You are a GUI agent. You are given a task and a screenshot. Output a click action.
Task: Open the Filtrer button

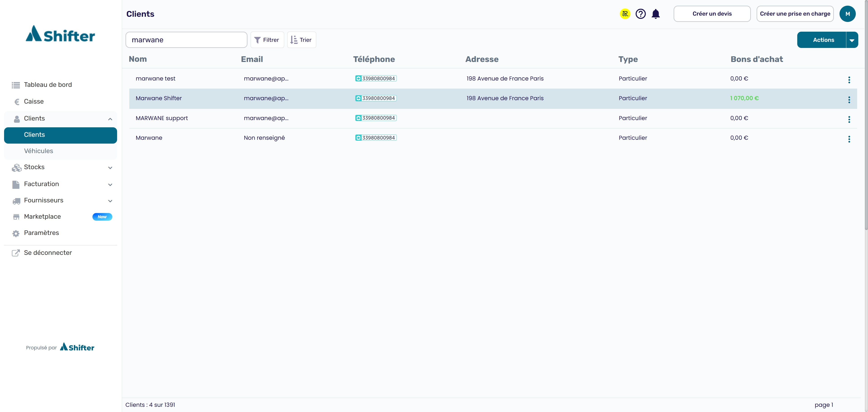(x=267, y=40)
